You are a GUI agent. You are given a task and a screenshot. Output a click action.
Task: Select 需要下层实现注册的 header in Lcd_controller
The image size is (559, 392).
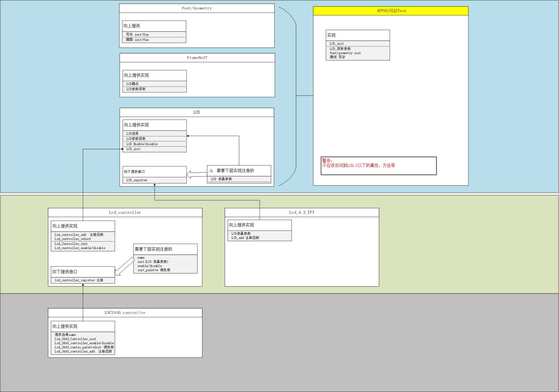point(165,249)
